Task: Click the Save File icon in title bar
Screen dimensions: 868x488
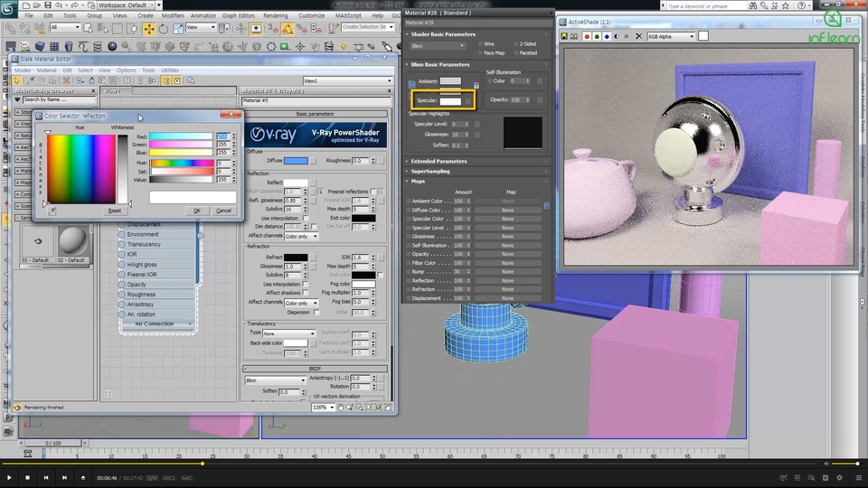Action: pos(48,5)
